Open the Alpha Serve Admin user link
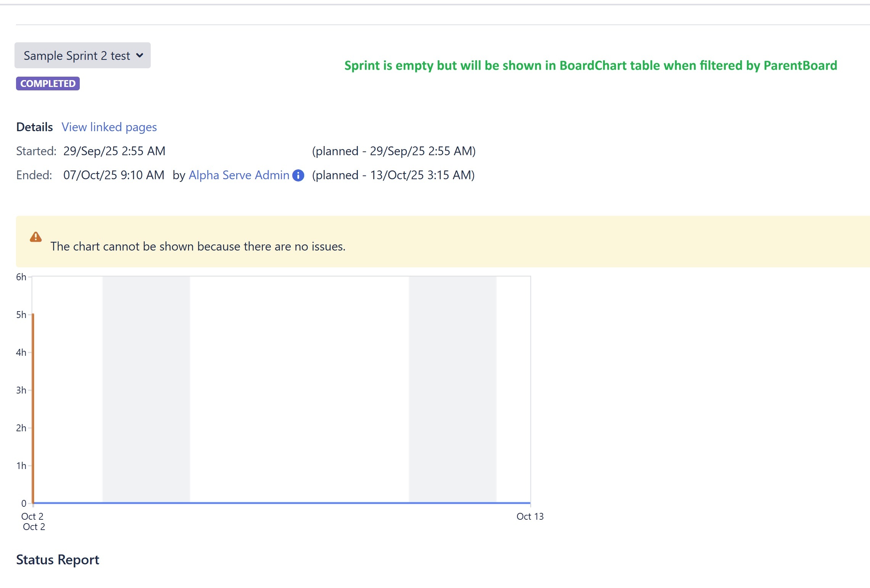The image size is (870, 588). point(239,175)
